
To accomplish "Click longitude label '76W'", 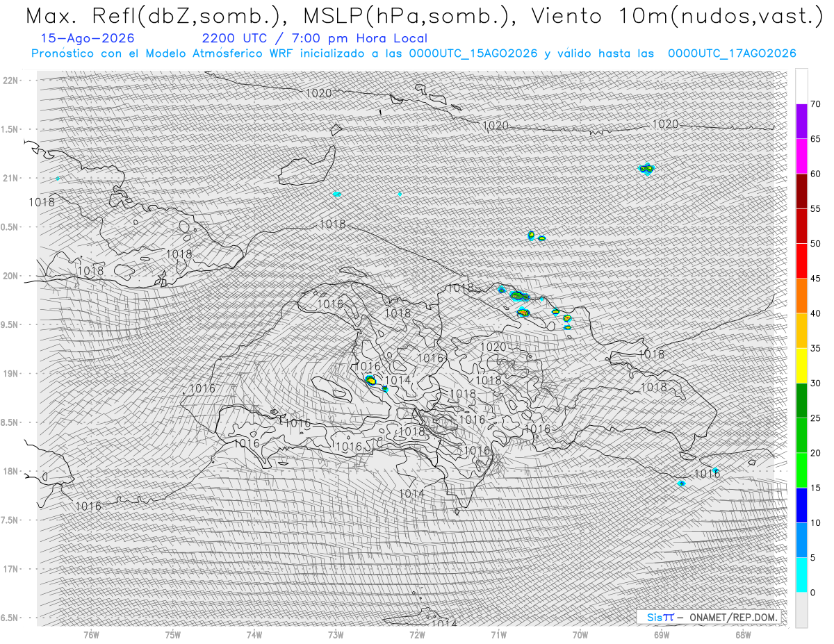I will click(91, 634).
